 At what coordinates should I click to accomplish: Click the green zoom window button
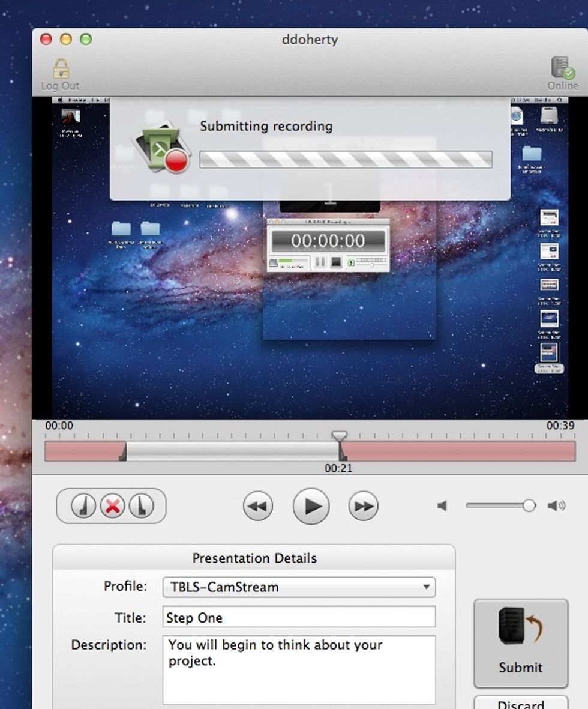86,40
